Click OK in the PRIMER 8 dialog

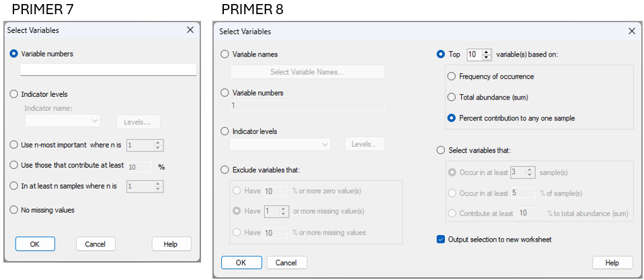241,262
